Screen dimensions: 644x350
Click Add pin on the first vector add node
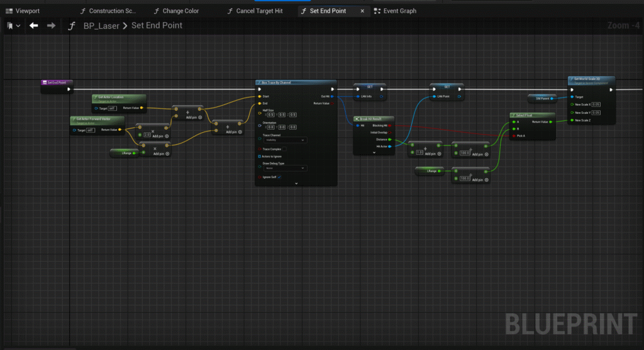194,118
